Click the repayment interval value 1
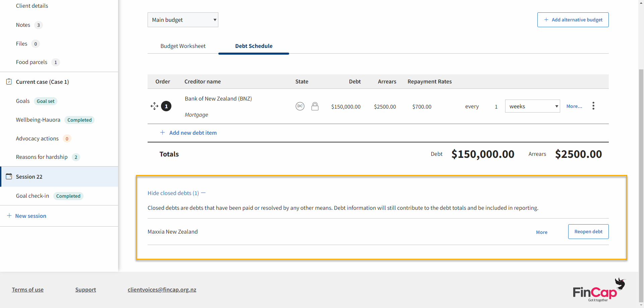Screen dimensions: 644x308 (496, 107)
